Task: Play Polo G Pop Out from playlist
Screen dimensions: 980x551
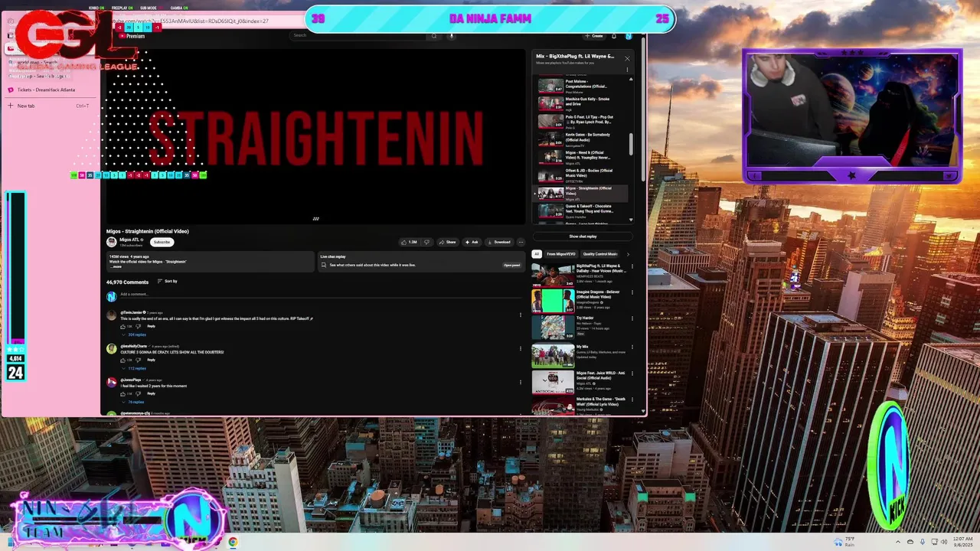Action: coord(581,121)
